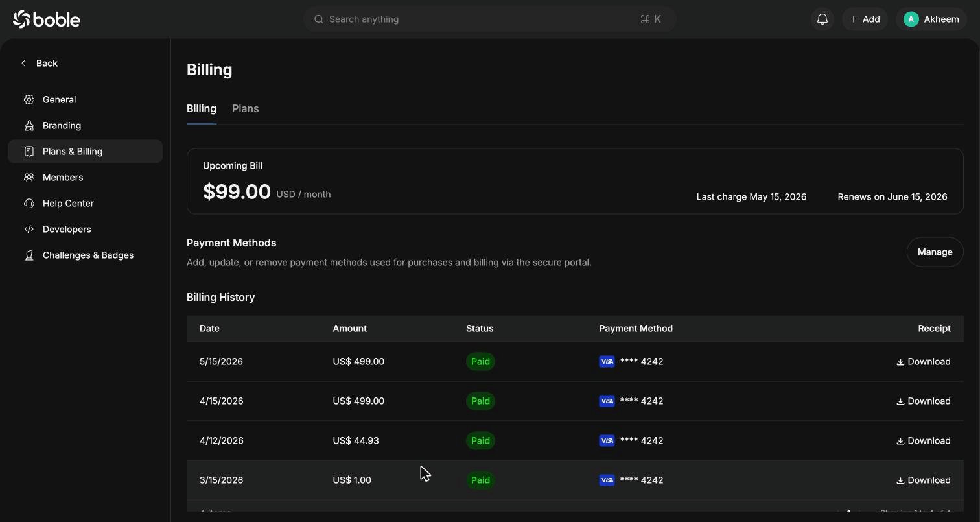980x522 pixels.
Task: Download the 3/15/2026 receipt
Action: tap(924, 480)
